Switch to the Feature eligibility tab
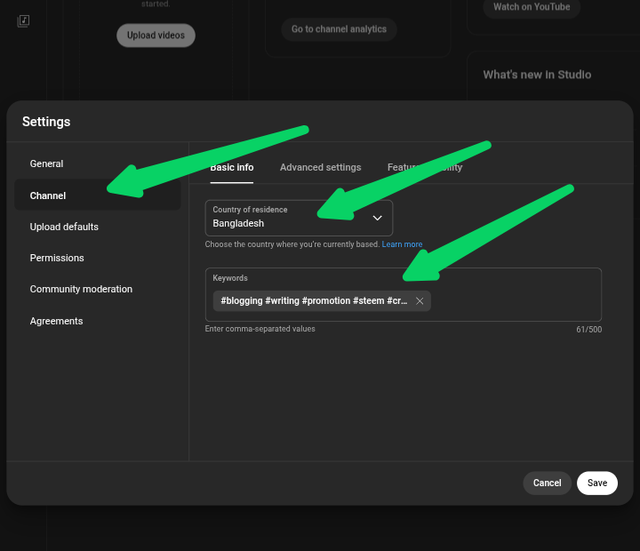Viewport: 640px width, 551px height. 425,167
